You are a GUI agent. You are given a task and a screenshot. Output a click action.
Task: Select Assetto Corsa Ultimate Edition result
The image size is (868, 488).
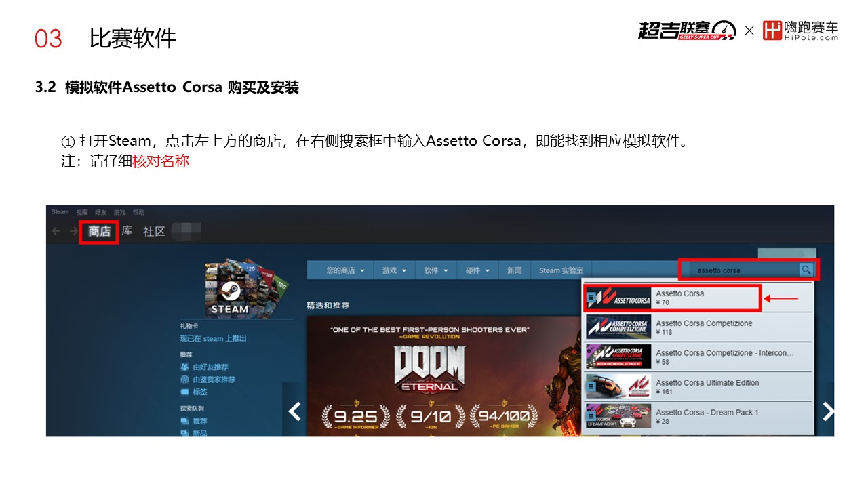click(x=698, y=387)
